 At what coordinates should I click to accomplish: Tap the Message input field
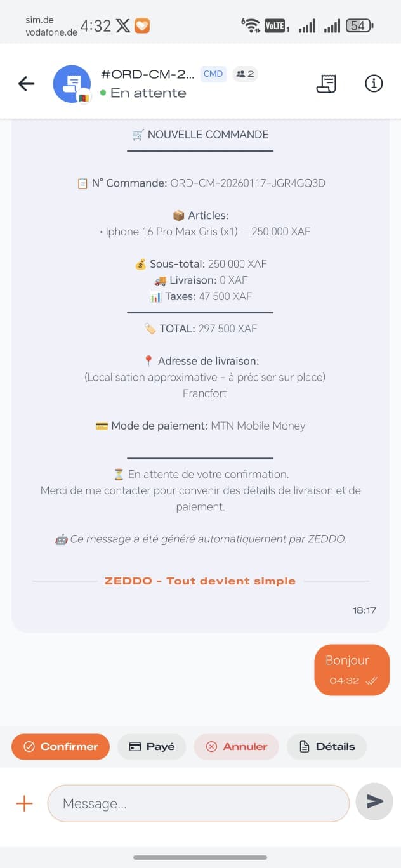pyautogui.click(x=198, y=802)
